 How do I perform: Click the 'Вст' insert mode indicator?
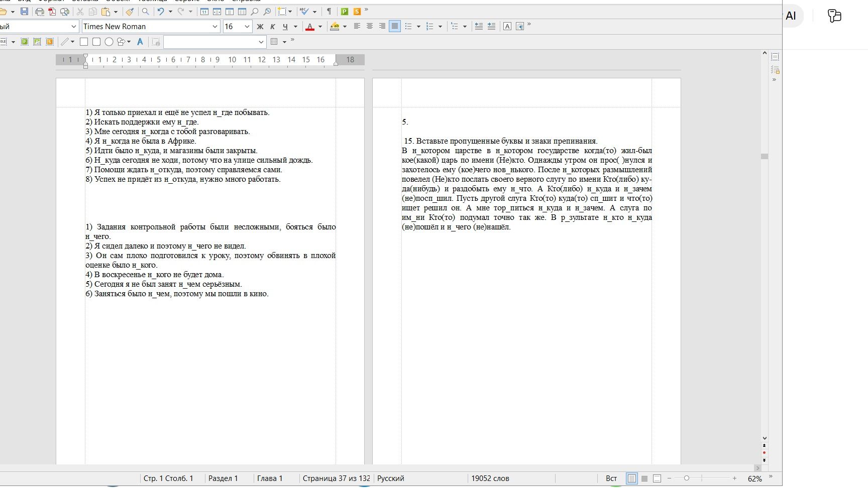(x=611, y=478)
